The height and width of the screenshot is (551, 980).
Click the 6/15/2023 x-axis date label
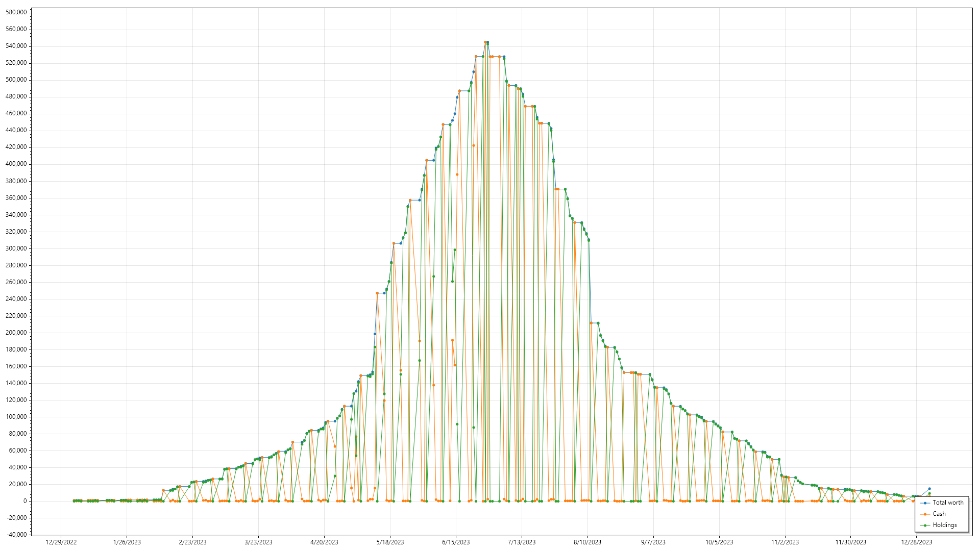pos(455,542)
